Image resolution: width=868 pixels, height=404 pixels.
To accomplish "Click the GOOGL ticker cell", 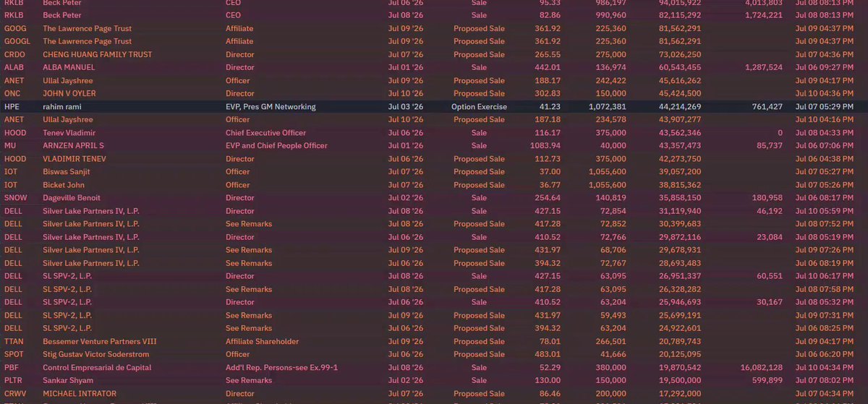I will [17, 41].
